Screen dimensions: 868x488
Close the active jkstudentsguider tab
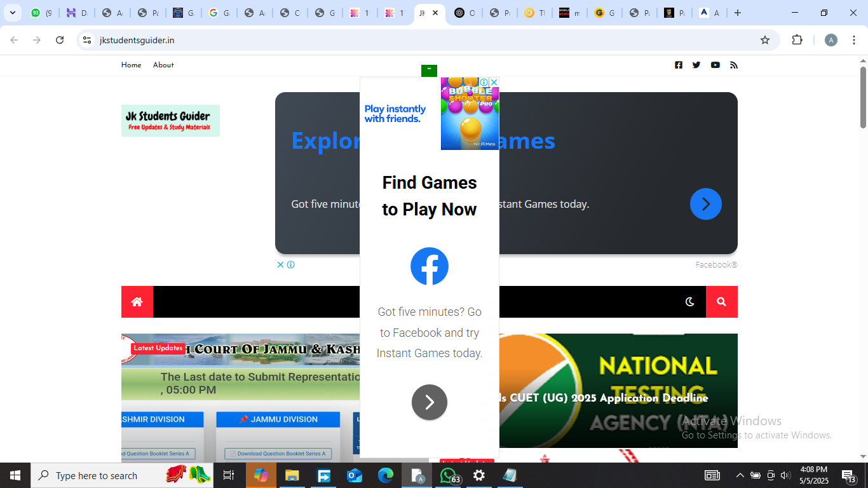(x=435, y=13)
